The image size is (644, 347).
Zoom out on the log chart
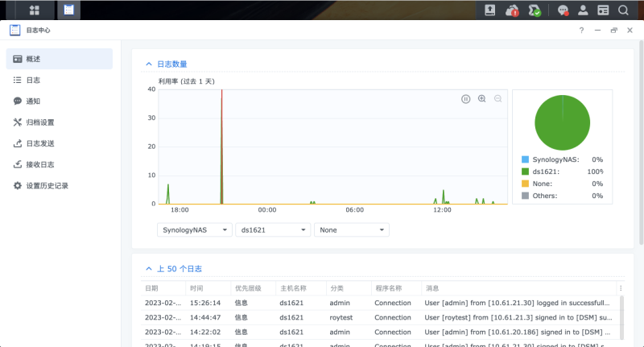pyautogui.click(x=497, y=99)
